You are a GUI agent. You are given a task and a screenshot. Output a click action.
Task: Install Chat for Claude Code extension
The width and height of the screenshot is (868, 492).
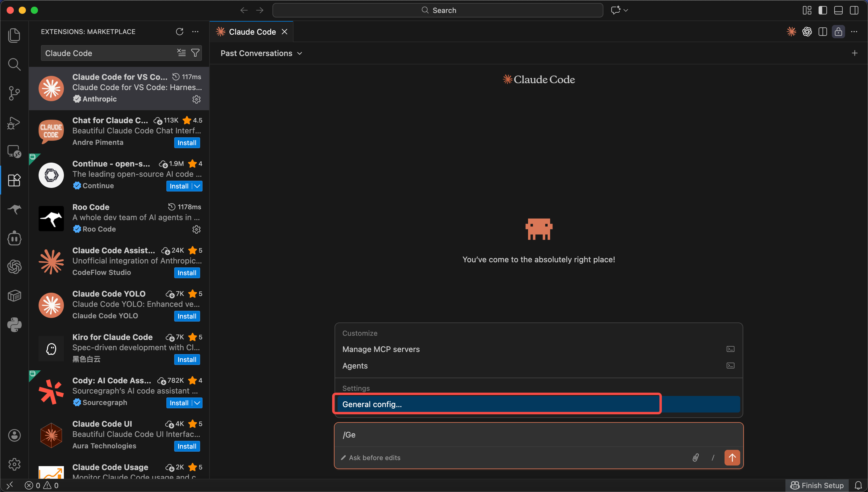pyautogui.click(x=187, y=143)
